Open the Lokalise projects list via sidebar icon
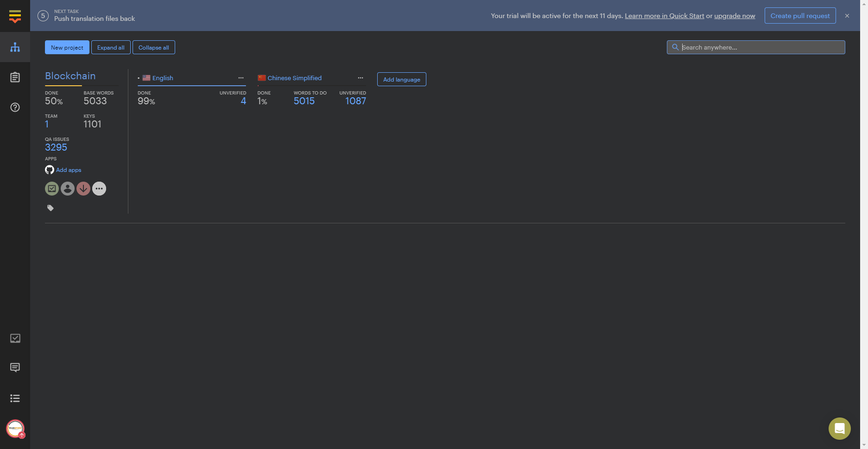 coord(15,47)
